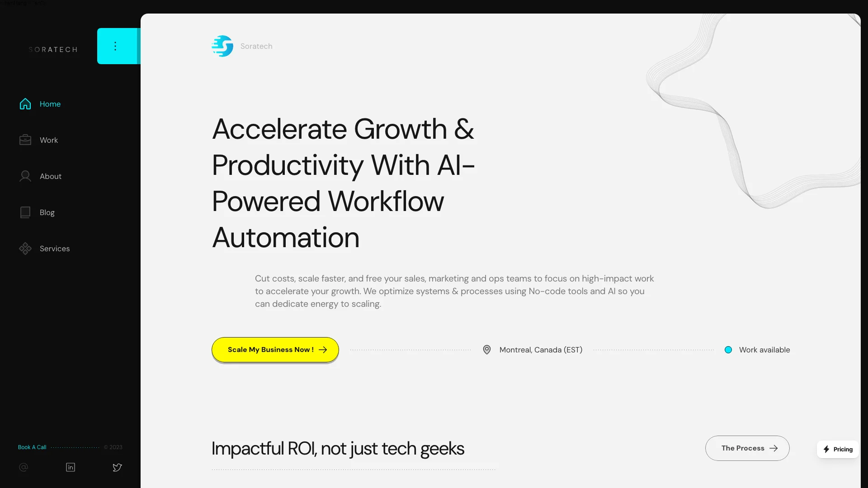868x488 pixels.
Task: Select the Home navigation icon
Action: tap(25, 103)
